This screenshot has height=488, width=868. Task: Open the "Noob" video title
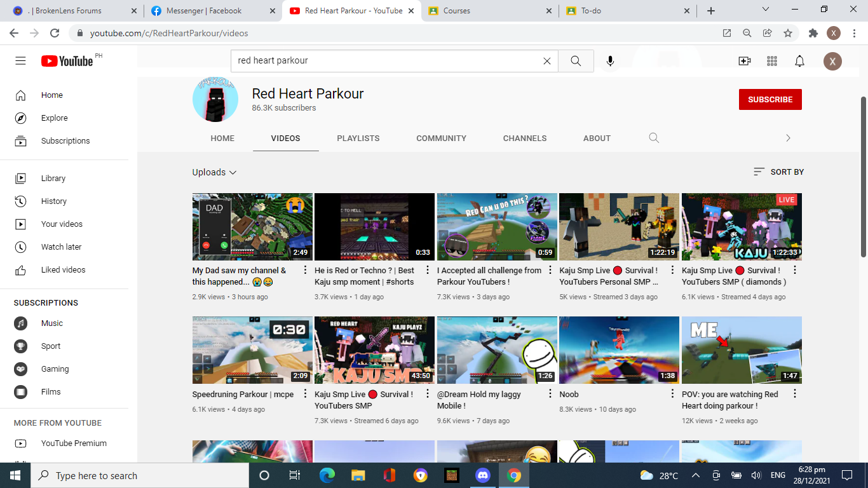click(x=569, y=395)
